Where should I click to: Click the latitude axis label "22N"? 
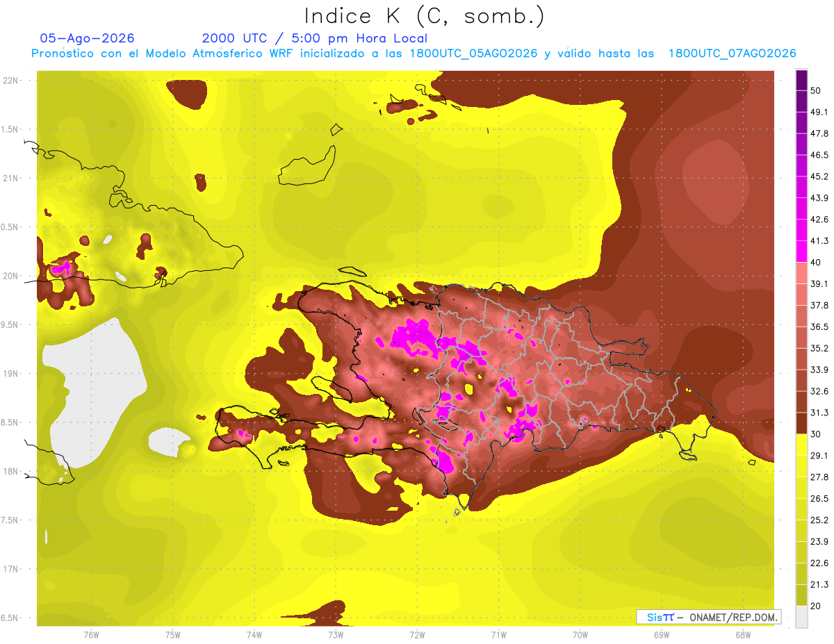[11, 80]
